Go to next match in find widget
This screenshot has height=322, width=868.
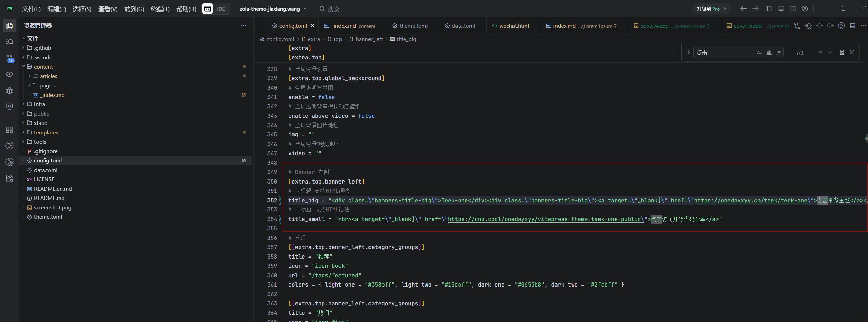pos(830,52)
